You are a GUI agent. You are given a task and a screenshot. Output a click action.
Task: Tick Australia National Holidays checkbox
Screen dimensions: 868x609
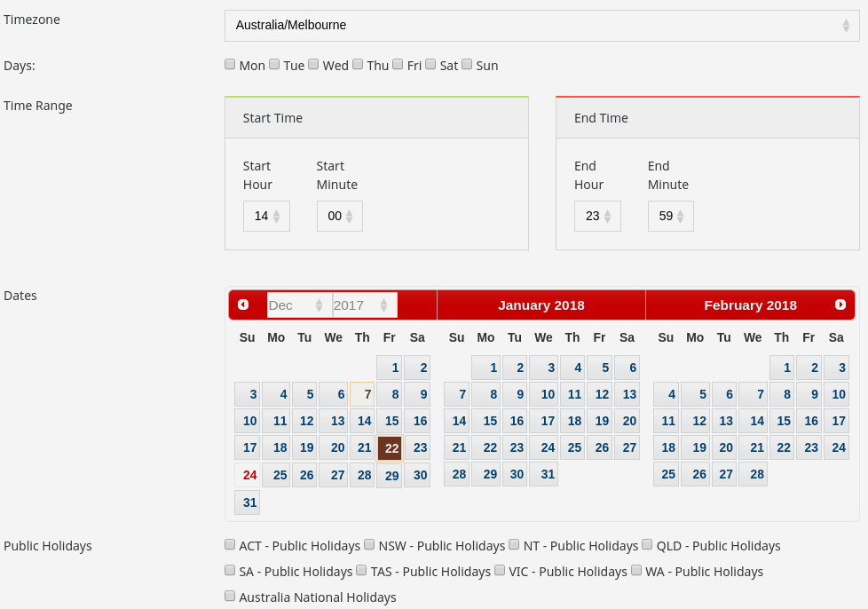click(x=230, y=596)
